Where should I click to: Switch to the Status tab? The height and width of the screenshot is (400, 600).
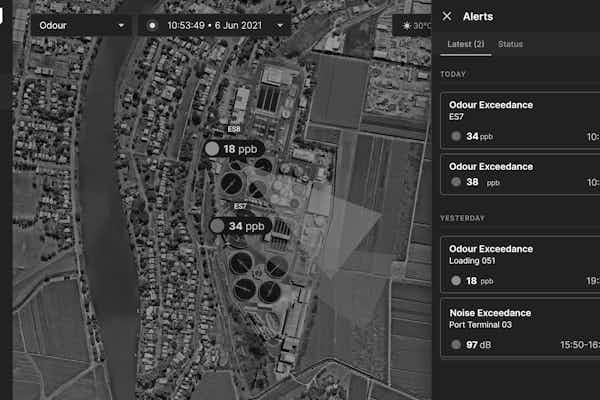tap(510, 44)
